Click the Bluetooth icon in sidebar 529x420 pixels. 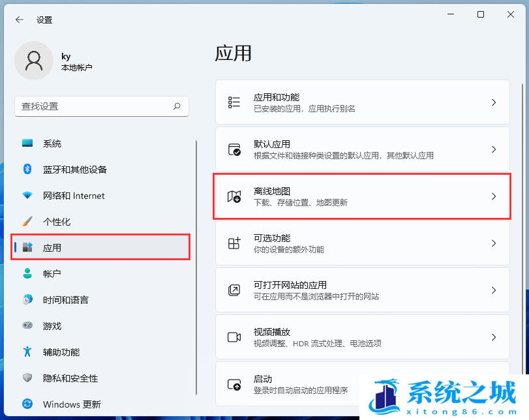click(27, 170)
